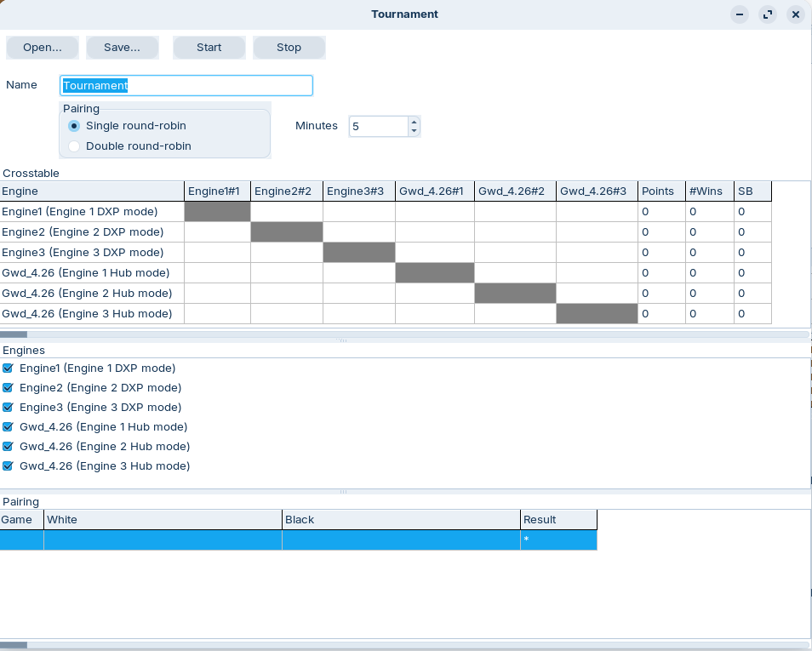Select Single round-robin pairing
Image resolution: width=812 pixels, height=651 pixels.
[x=74, y=126]
